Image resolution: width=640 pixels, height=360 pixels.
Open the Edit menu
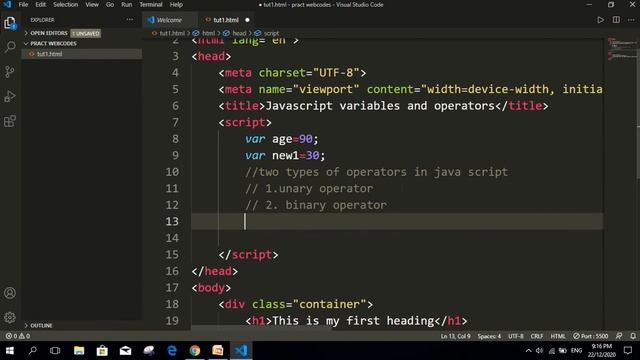[x=40, y=4]
